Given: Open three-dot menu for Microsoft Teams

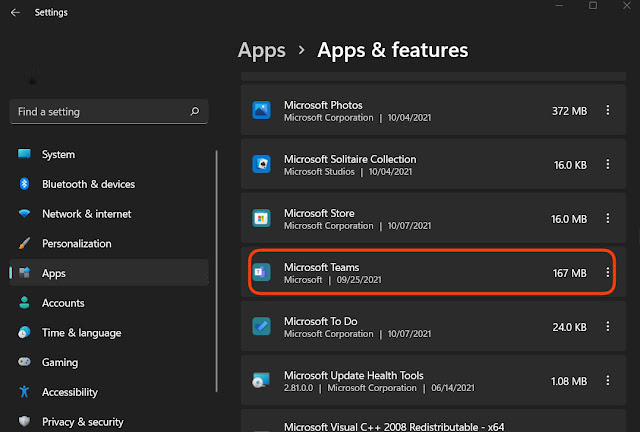Looking at the screenshot, I should pyautogui.click(x=608, y=272).
